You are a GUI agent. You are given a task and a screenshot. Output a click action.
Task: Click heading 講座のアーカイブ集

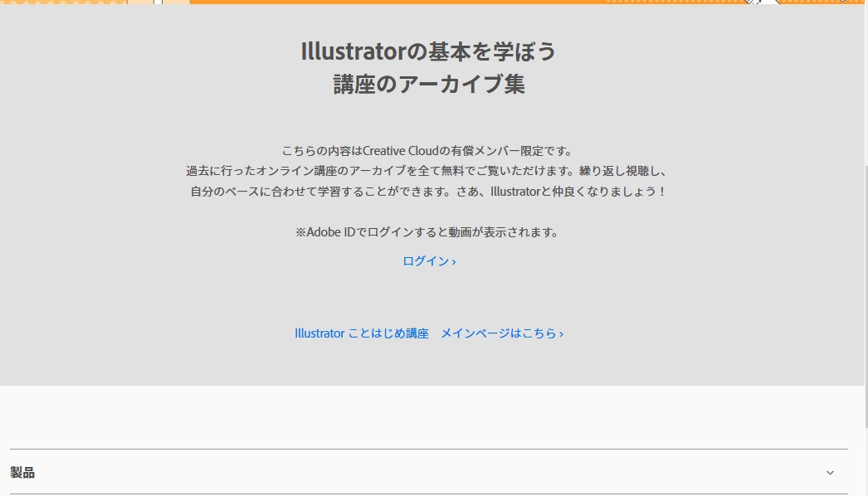(x=429, y=84)
